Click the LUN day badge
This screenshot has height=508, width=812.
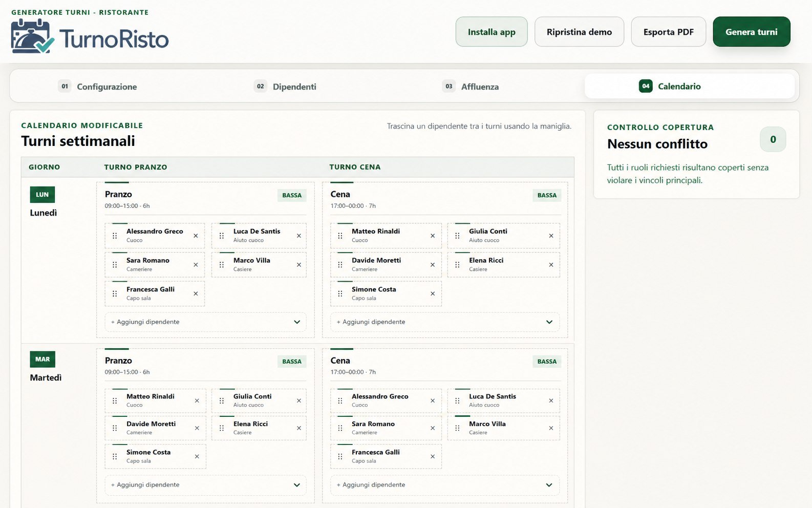click(42, 195)
